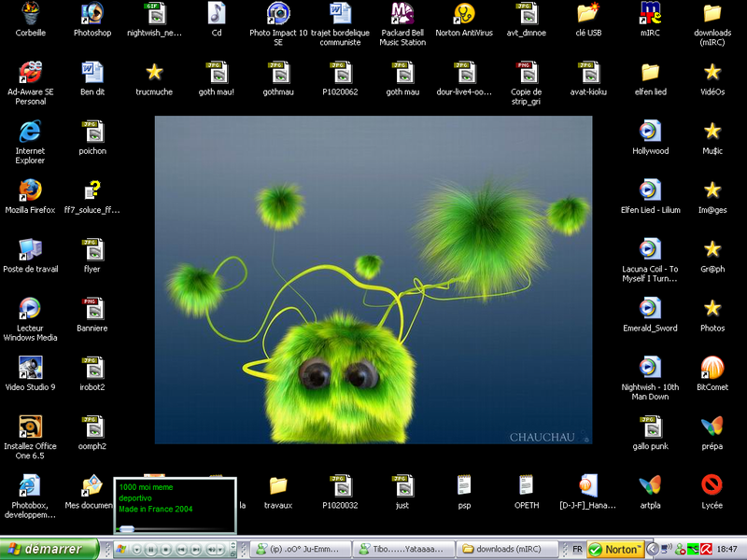Open the Video Studio 9 shortcut
Viewport: 747px width, 560px height.
tap(30, 368)
